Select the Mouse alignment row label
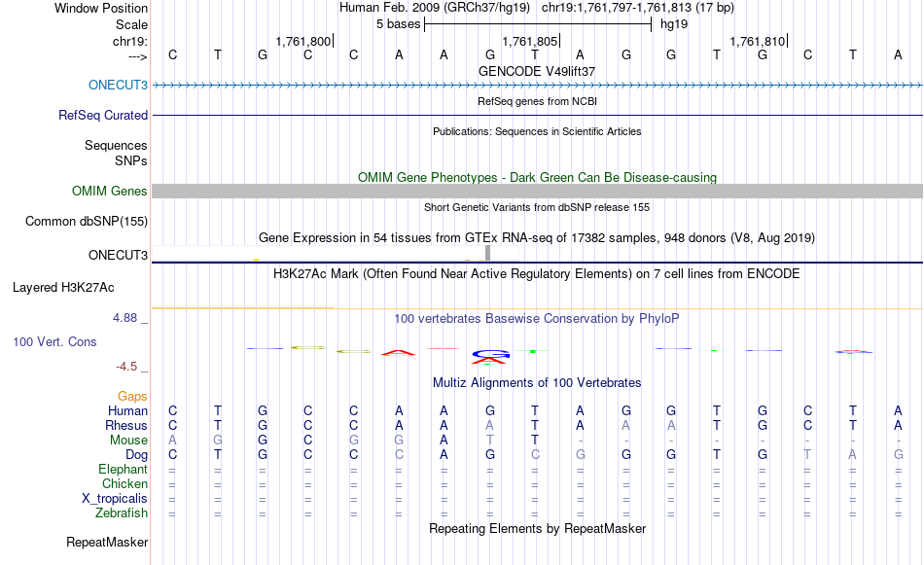 click(x=128, y=441)
